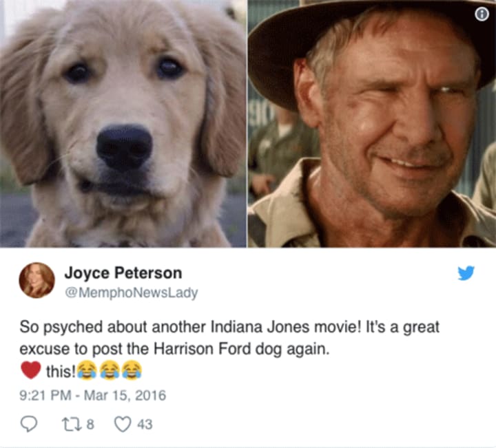Open the Joyce Peterson display name link
Screen dimensions: 496x448
123,273
